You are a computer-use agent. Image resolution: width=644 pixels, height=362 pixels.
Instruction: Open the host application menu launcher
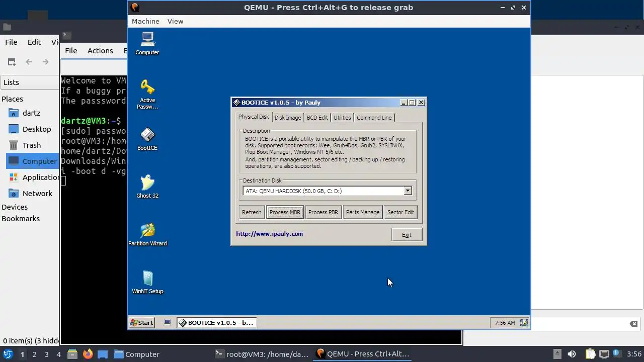point(8,354)
